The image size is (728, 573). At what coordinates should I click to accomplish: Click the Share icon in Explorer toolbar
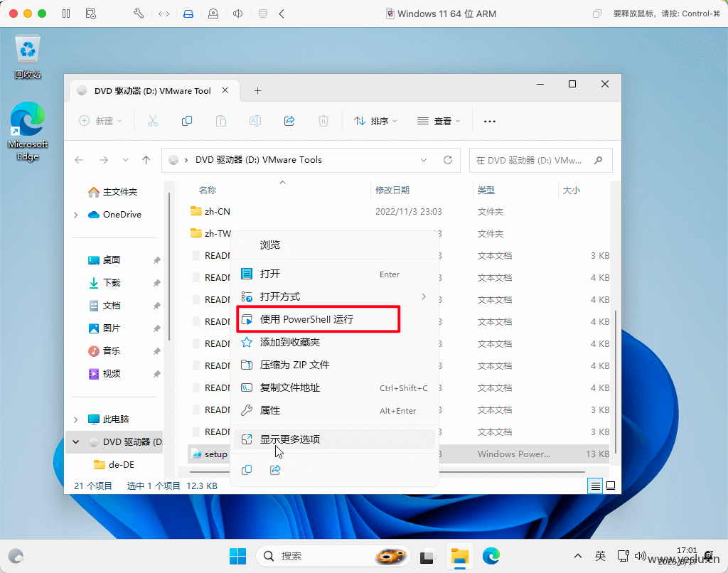coord(289,121)
